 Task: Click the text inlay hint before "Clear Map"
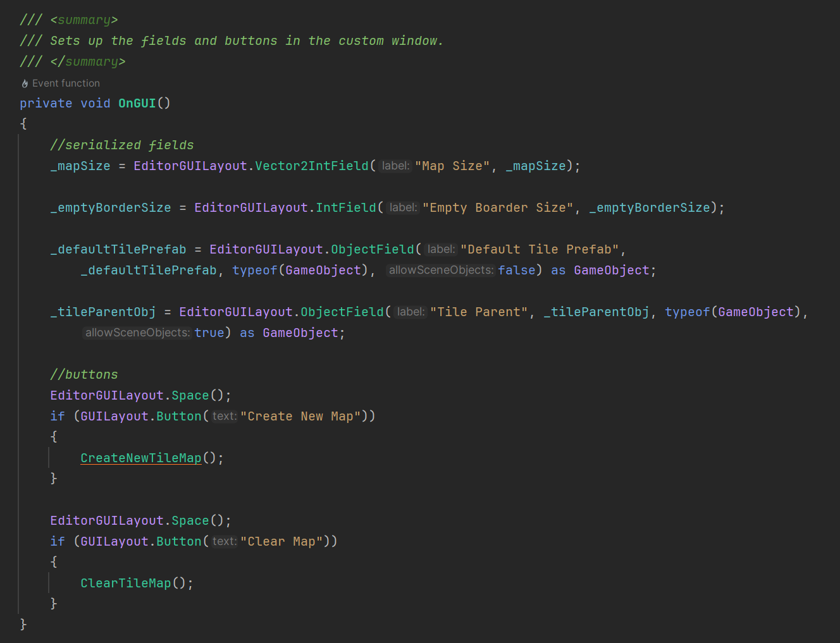click(x=224, y=541)
